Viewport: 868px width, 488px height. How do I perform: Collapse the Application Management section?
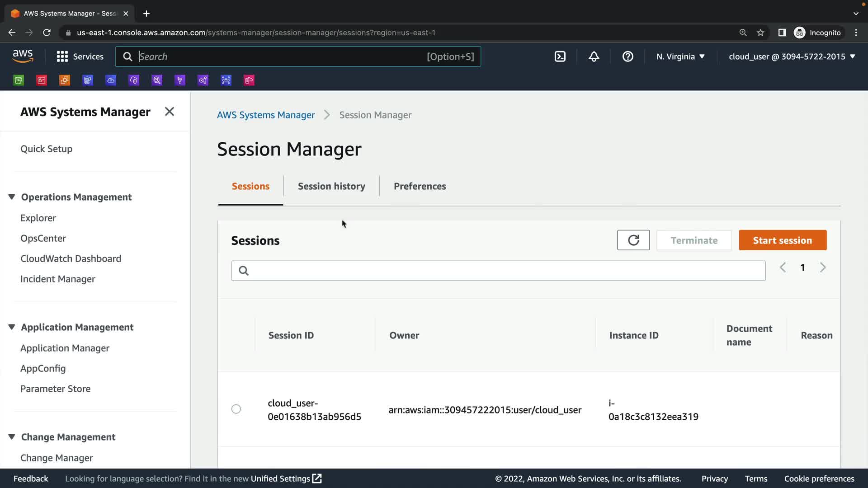tap(12, 327)
